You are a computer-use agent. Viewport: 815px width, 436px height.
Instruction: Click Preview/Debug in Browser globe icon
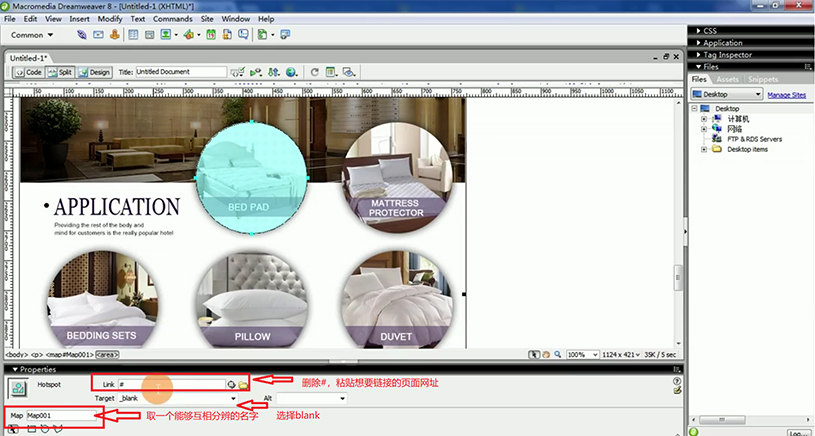(289, 72)
